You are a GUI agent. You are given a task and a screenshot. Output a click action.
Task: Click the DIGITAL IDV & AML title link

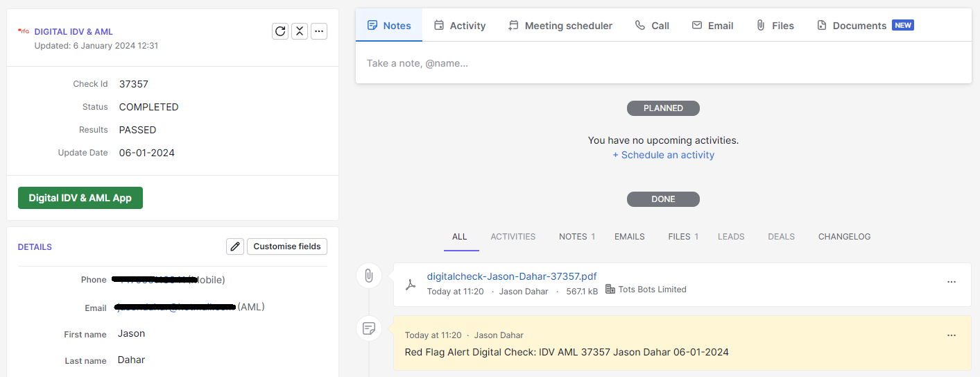tap(74, 32)
